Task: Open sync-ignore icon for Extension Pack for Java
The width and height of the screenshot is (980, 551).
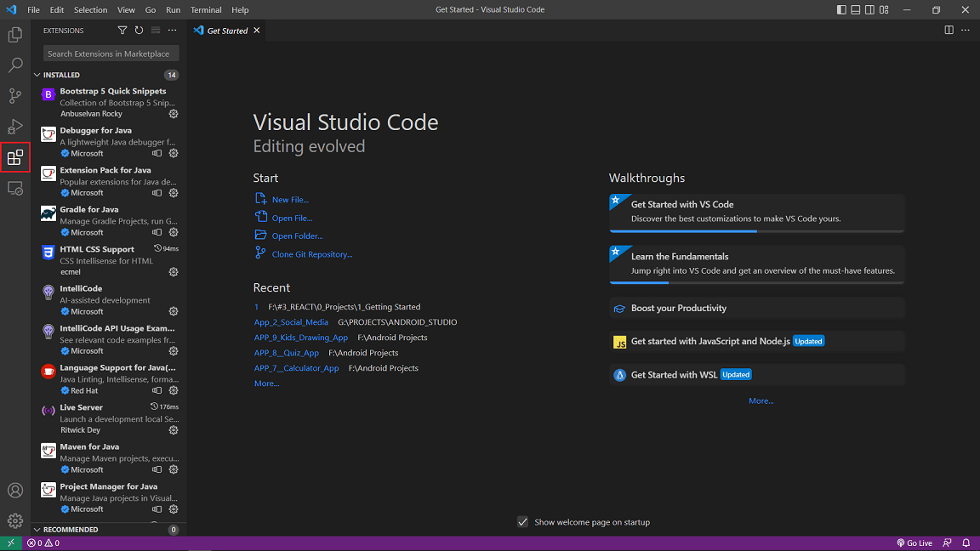Action: click(x=157, y=193)
